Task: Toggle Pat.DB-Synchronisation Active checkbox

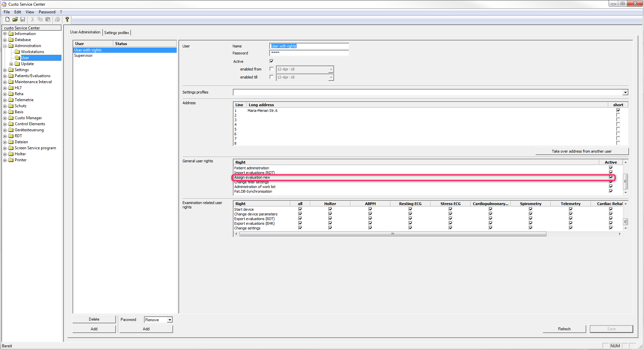Action: (x=611, y=191)
